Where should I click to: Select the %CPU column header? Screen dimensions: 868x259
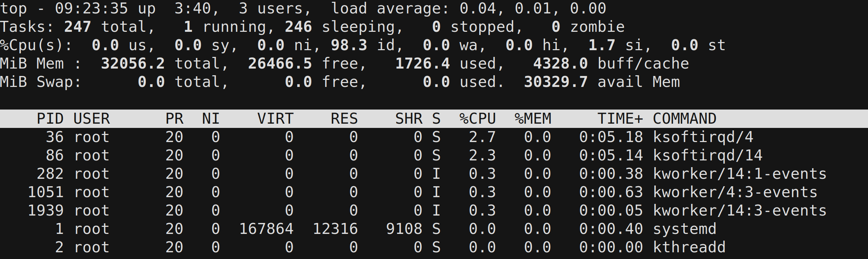pyautogui.click(x=478, y=119)
